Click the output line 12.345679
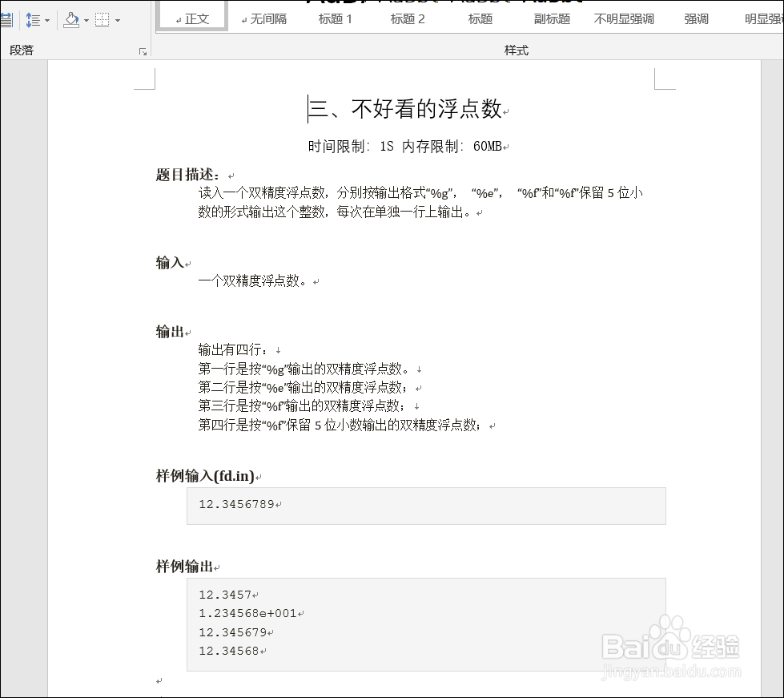784x698 pixels. point(232,632)
